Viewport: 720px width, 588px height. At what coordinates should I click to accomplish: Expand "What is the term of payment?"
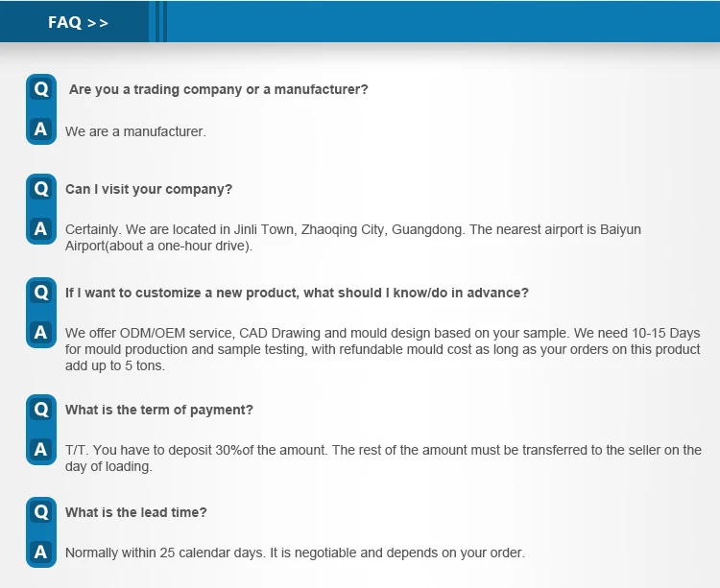[x=159, y=410]
